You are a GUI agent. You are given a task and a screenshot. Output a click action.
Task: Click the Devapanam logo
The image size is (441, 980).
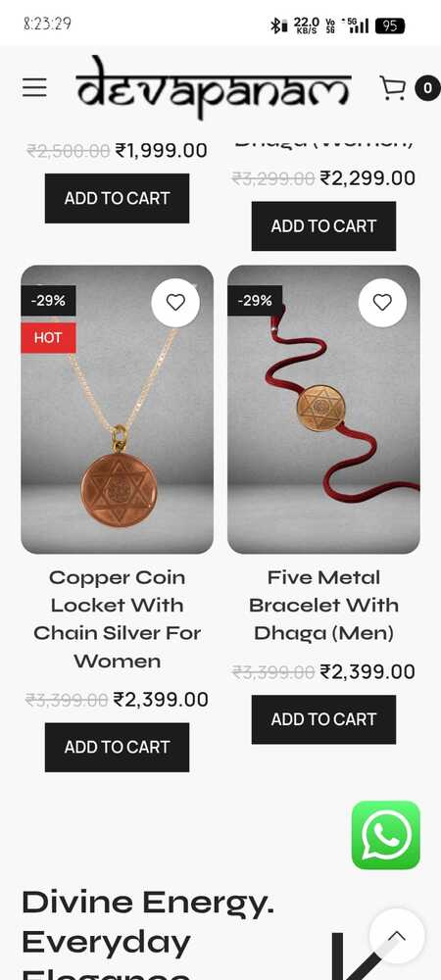213,87
